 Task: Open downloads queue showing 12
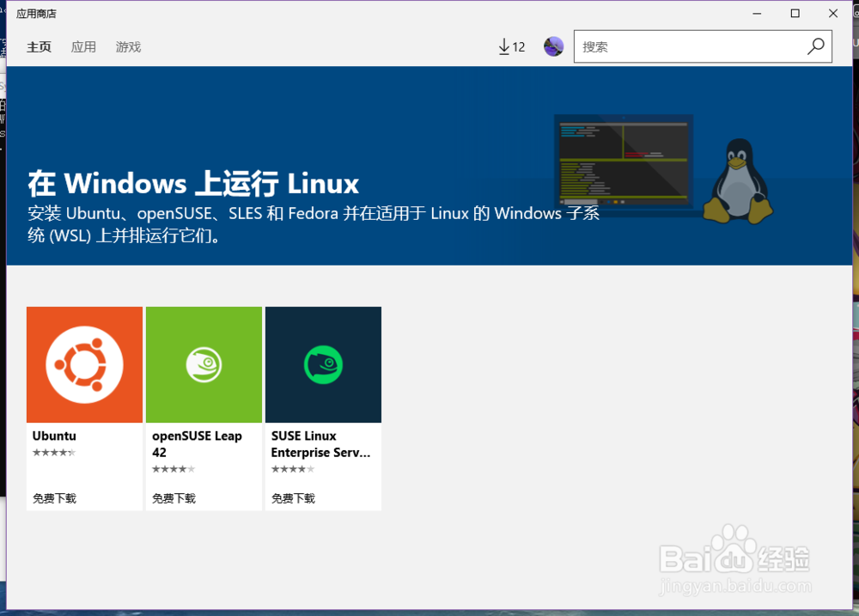[x=512, y=47]
